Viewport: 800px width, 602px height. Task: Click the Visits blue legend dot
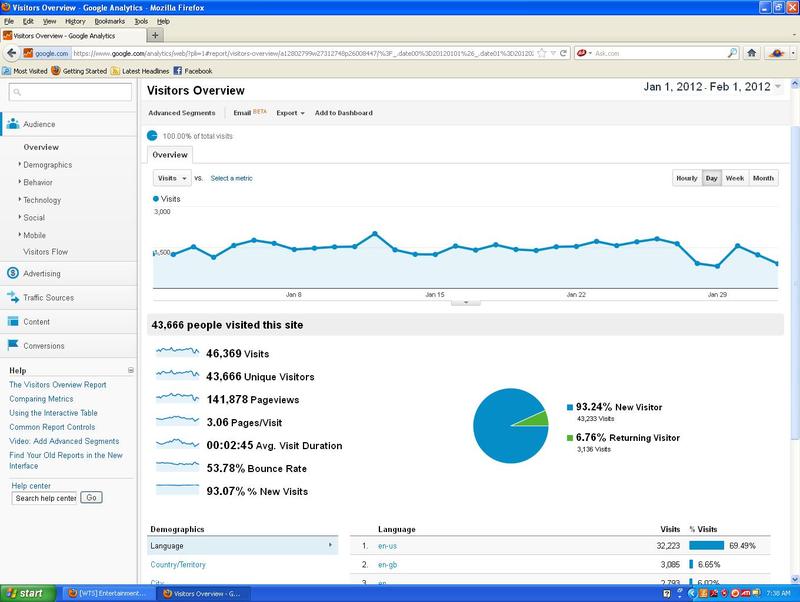point(156,199)
